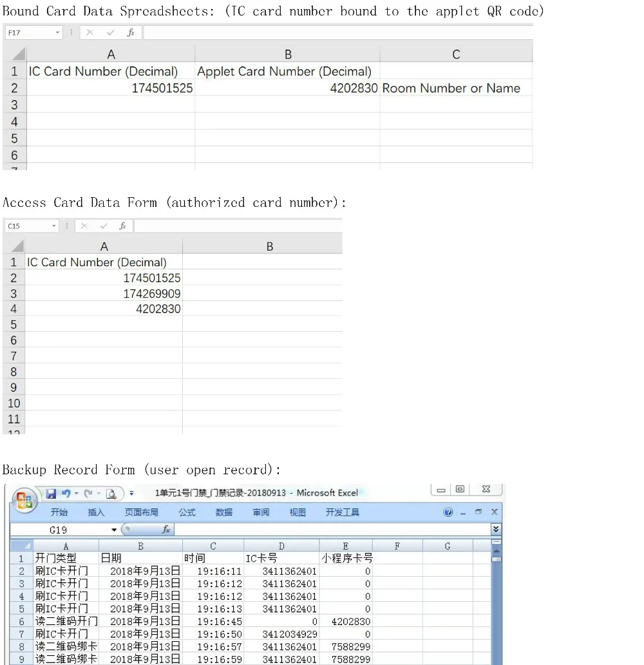The image size is (644, 665).
Task: Click cell 174269909 in access card sheet
Action: pyautogui.click(x=104, y=293)
